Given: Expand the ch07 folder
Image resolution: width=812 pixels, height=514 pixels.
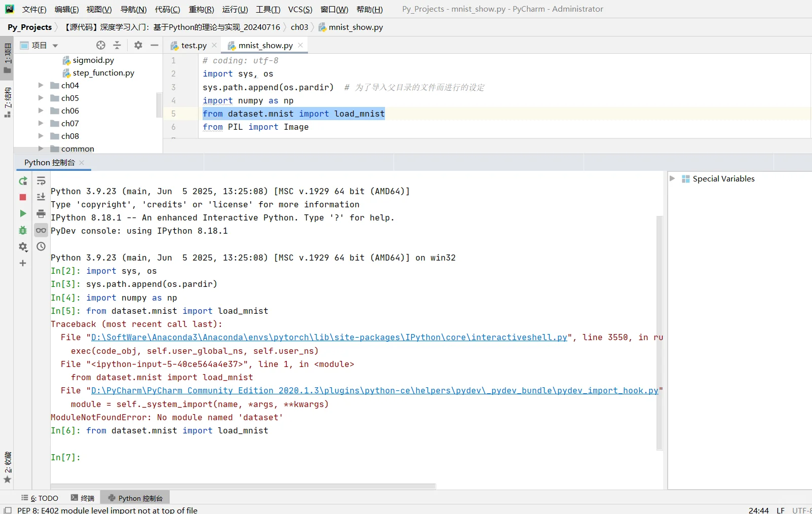Looking at the screenshot, I should [x=41, y=123].
